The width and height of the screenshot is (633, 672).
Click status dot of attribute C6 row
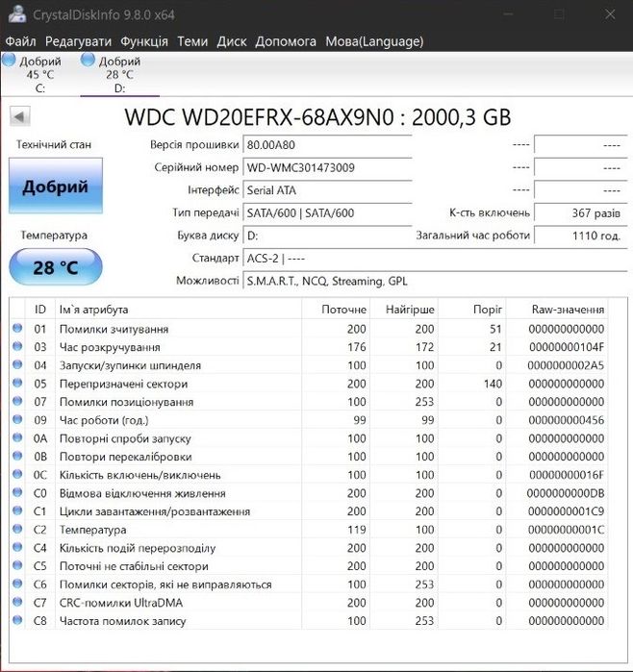17,584
